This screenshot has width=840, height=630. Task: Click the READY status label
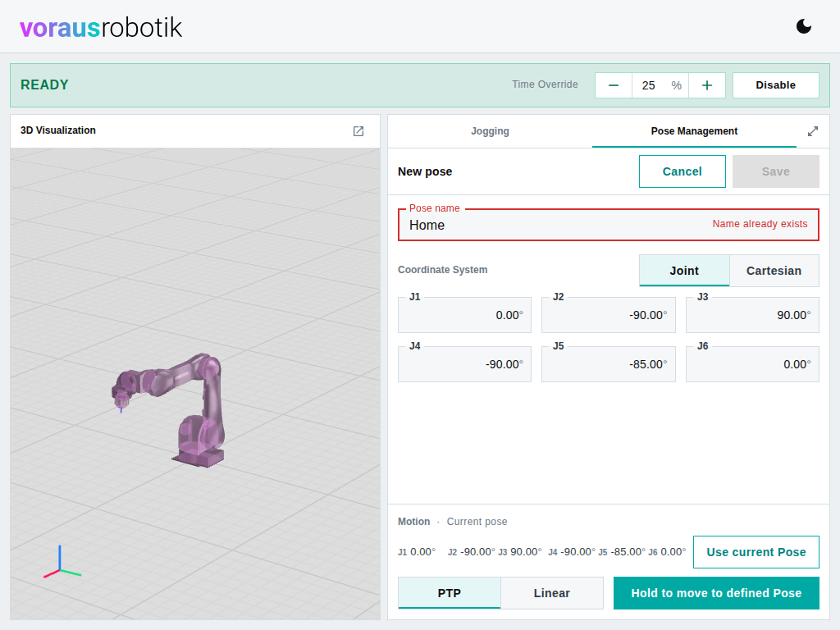coord(44,84)
